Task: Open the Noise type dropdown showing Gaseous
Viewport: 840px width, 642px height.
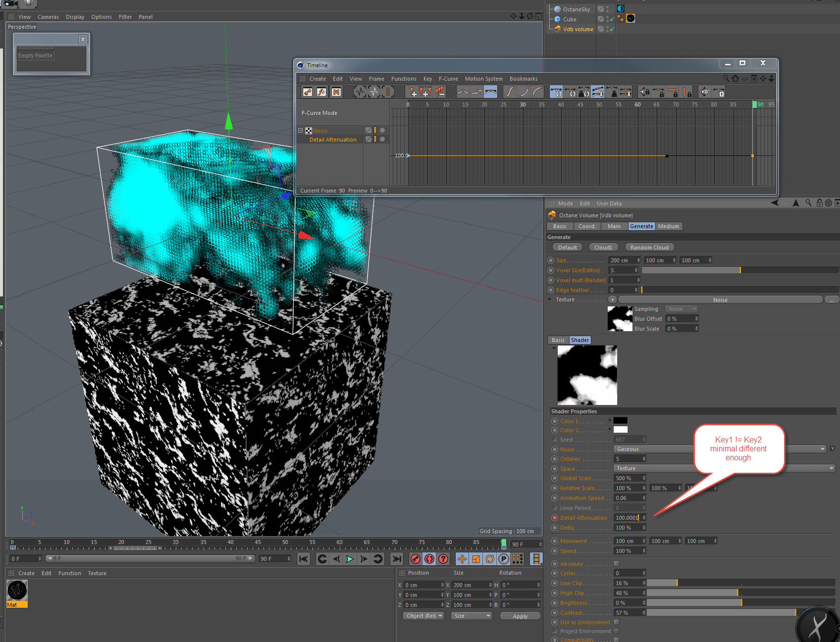Action: click(x=720, y=449)
